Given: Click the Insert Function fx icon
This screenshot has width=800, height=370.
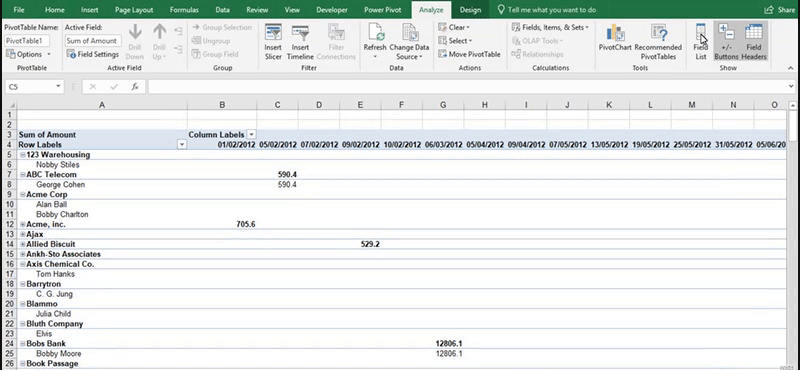Looking at the screenshot, I should [135, 87].
